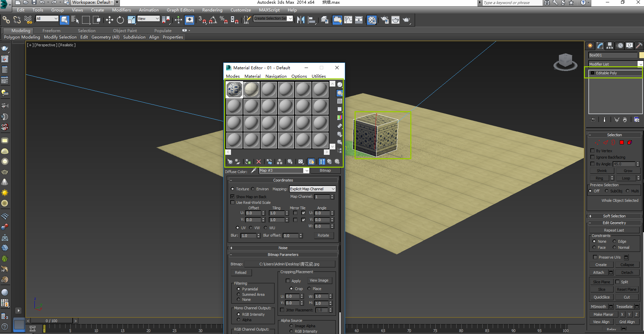Click the Go to Parent icon in Material Editor
The image size is (644, 334).
(329, 162)
